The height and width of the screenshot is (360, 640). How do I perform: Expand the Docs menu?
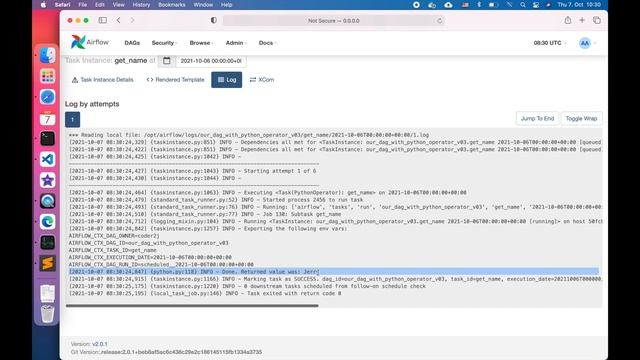click(267, 43)
